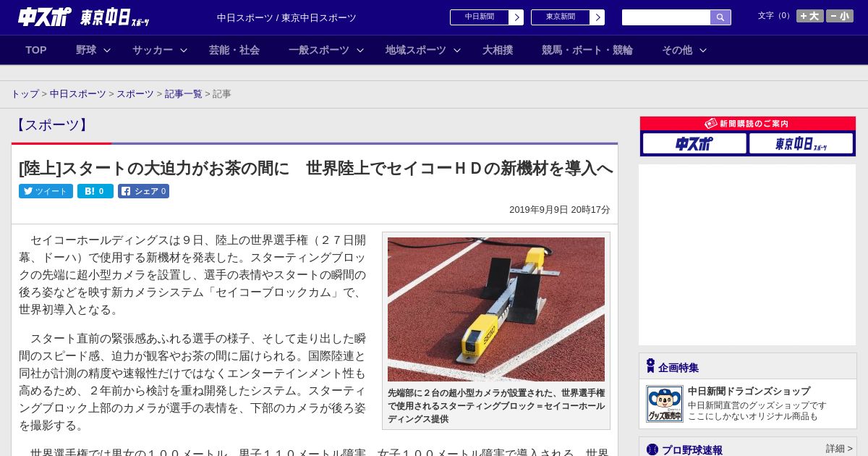The height and width of the screenshot is (456, 868).
Task: Open the 一般スポーツ menu item
Action: click(319, 50)
